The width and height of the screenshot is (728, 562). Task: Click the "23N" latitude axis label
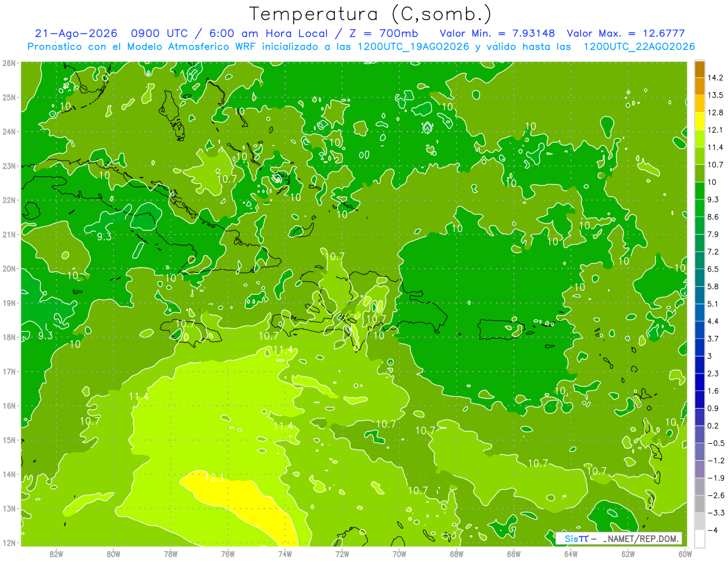pos(9,166)
